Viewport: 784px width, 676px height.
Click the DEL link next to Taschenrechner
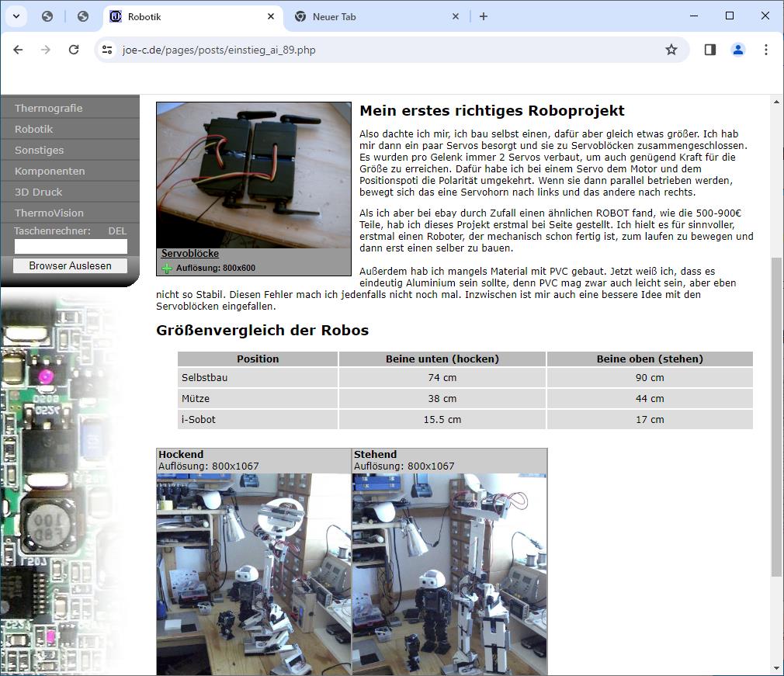point(117,231)
